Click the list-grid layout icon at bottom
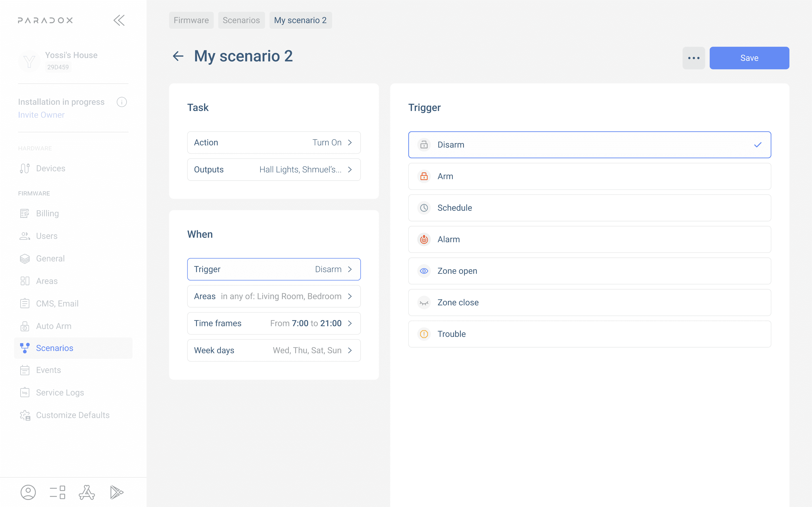Viewport: 812px width, 507px height. click(x=57, y=492)
